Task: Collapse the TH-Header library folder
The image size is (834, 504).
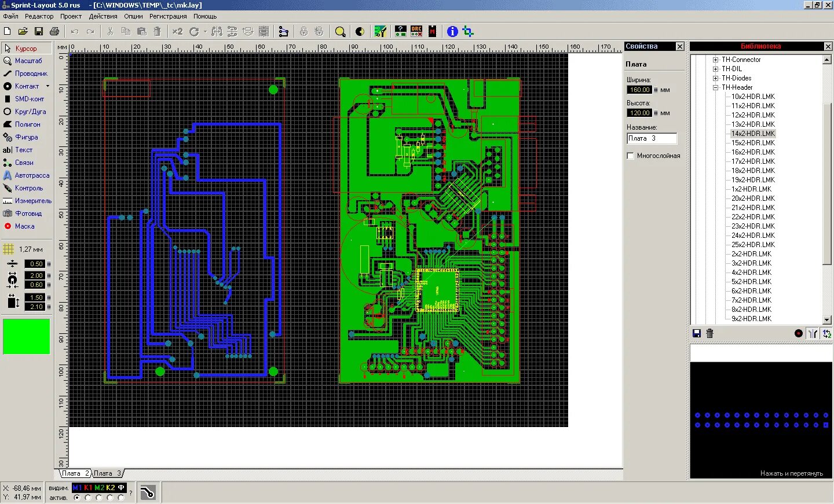Action: 716,87
